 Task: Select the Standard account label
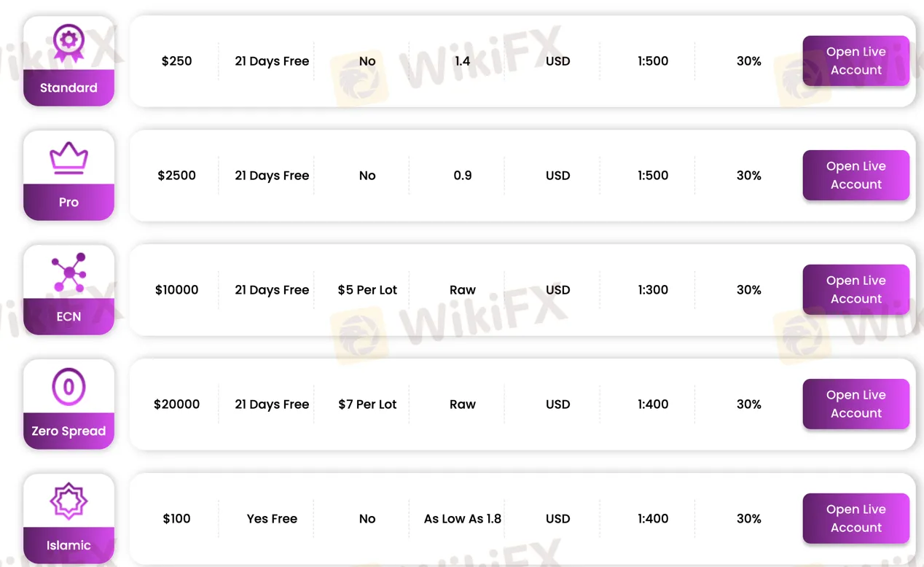(68, 88)
